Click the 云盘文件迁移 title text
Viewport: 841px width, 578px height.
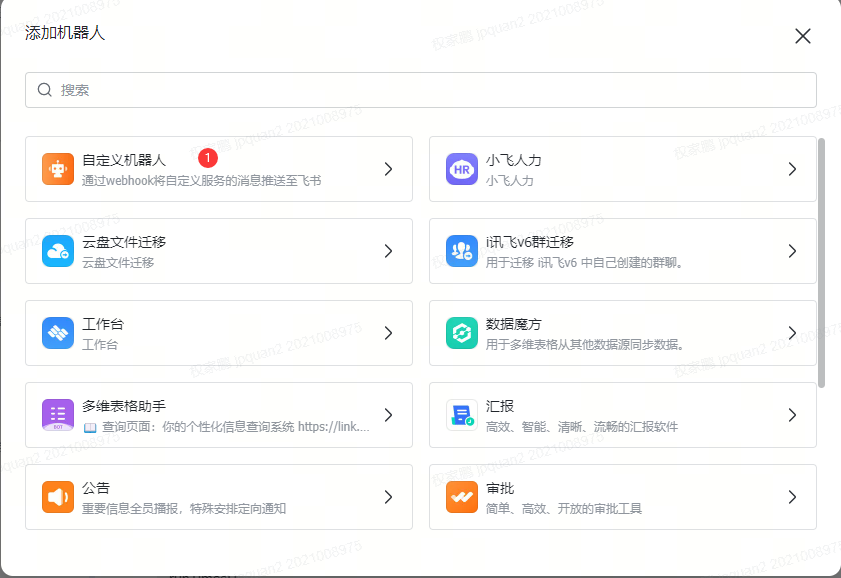tap(124, 242)
